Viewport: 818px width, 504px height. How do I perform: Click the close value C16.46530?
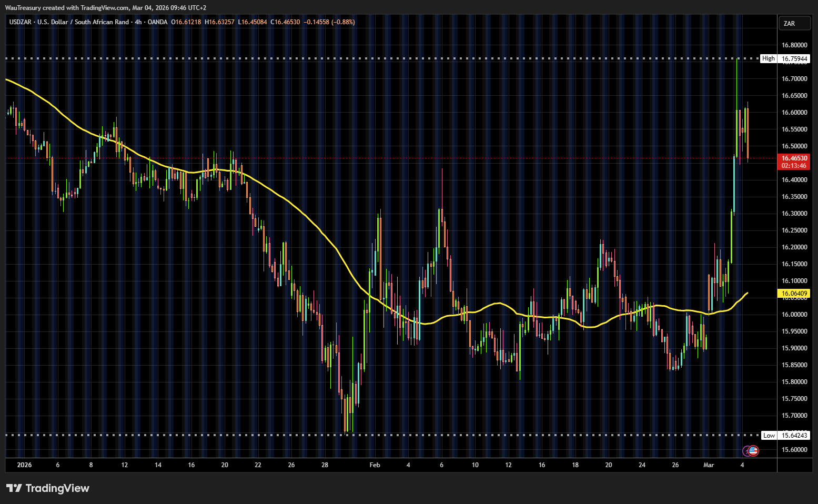click(x=285, y=22)
